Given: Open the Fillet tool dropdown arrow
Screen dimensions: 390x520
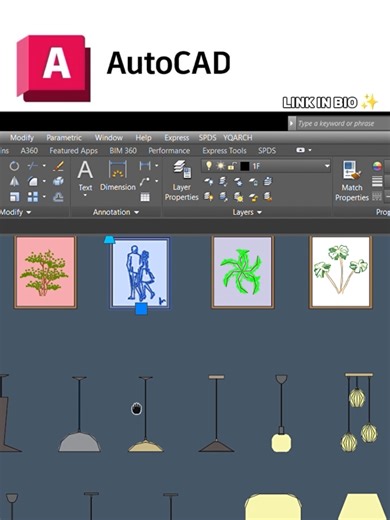Looking at the screenshot, I should tap(44, 181).
